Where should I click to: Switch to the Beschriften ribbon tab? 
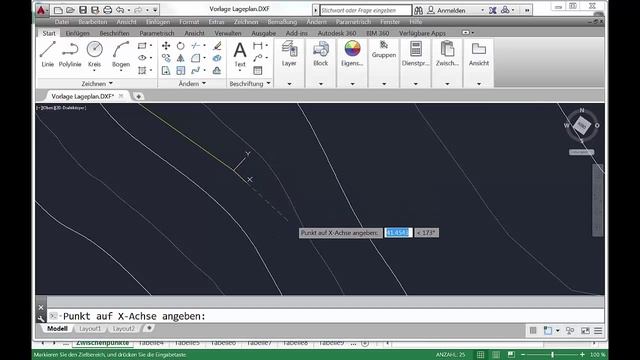click(x=114, y=33)
